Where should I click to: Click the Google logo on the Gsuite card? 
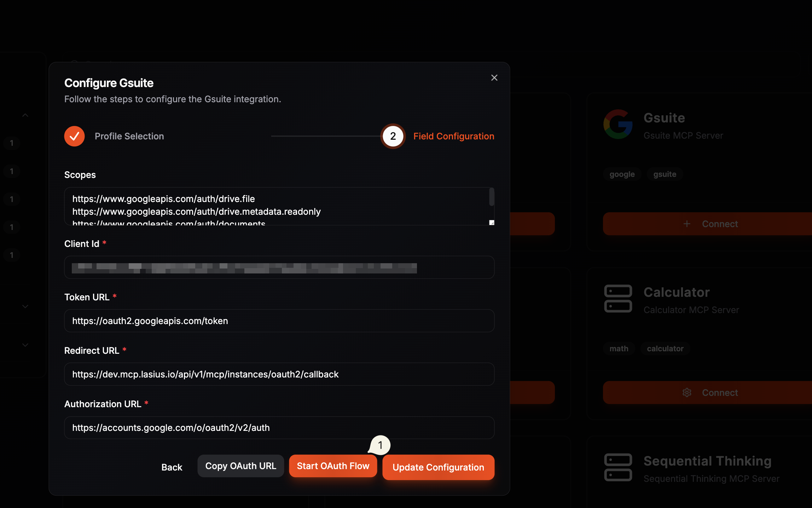(x=618, y=124)
